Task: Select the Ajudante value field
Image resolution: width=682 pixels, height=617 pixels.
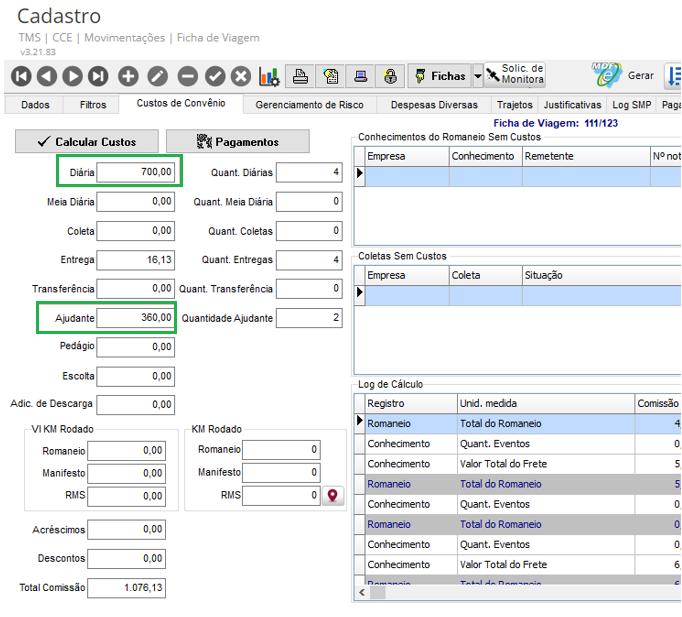Action: 137,318
